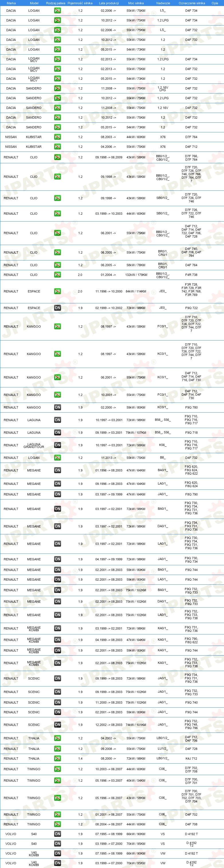This screenshot has height=868, width=224.
Task: Click the Model column header
Action: coord(34,3)
